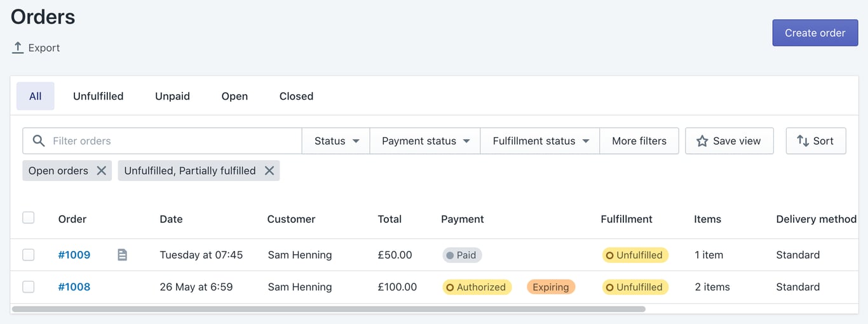The width and height of the screenshot is (868, 324).
Task: Toggle the select-all orders checkbox
Action: pyautogui.click(x=29, y=218)
